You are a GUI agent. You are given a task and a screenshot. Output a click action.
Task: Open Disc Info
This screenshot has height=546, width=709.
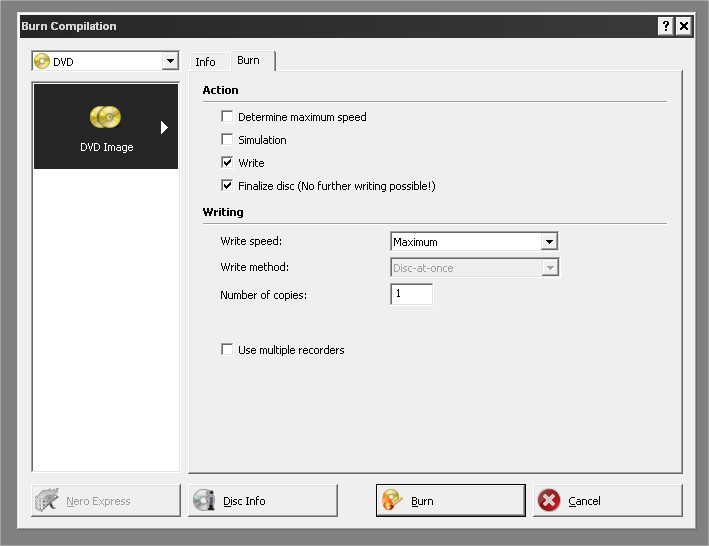(263, 500)
